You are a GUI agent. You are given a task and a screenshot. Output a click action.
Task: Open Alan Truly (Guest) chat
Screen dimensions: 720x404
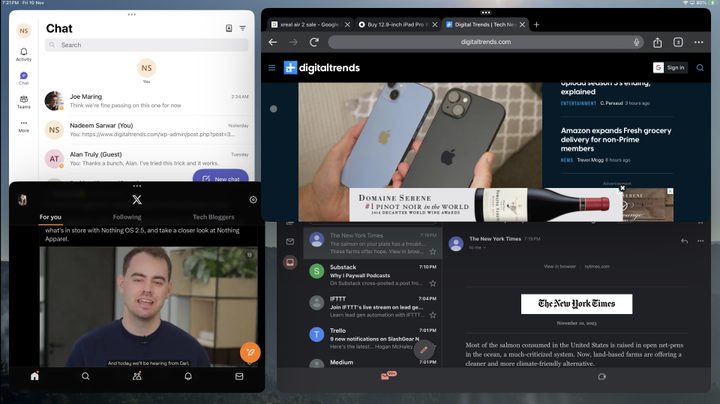[x=146, y=159]
